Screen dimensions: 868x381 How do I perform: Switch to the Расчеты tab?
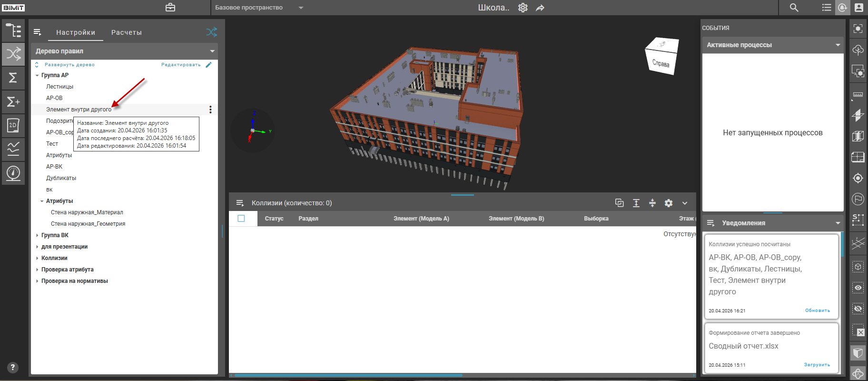[x=127, y=32]
